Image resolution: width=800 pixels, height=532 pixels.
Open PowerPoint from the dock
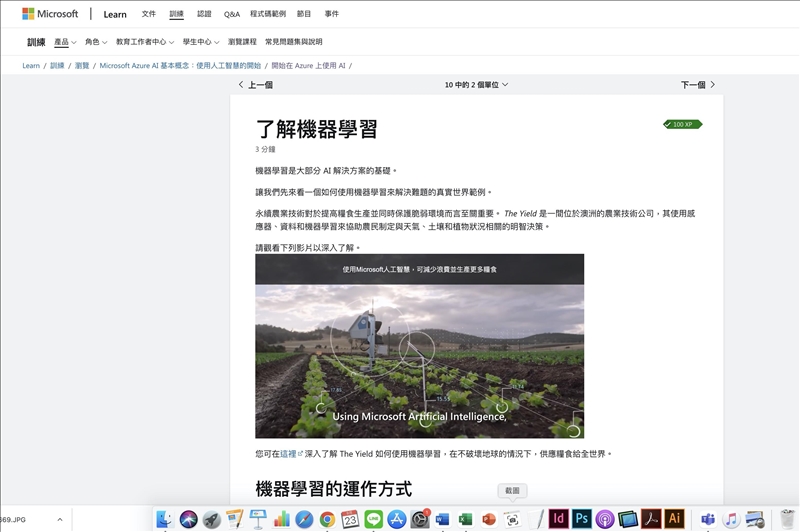tap(489, 519)
